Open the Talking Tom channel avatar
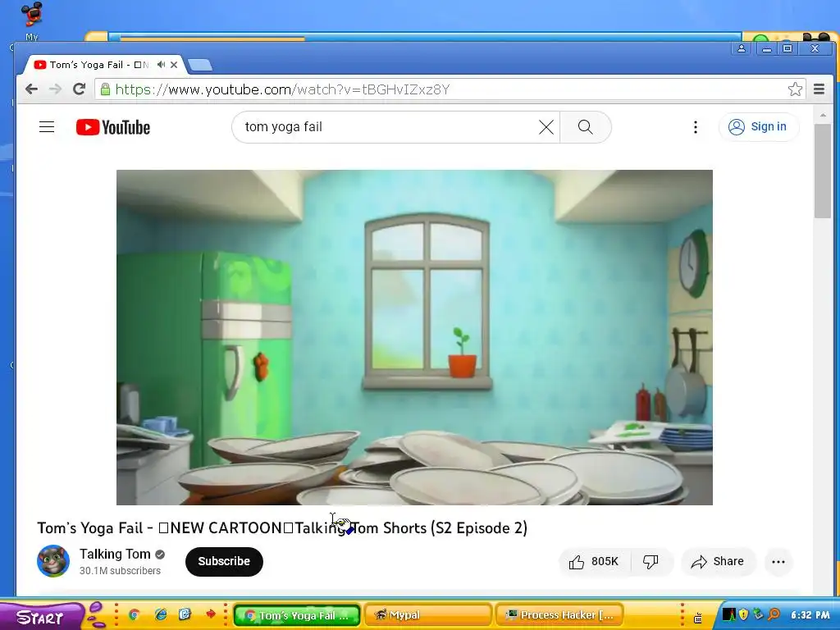The height and width of the screenshot is (630, 840). pos(53,561)
